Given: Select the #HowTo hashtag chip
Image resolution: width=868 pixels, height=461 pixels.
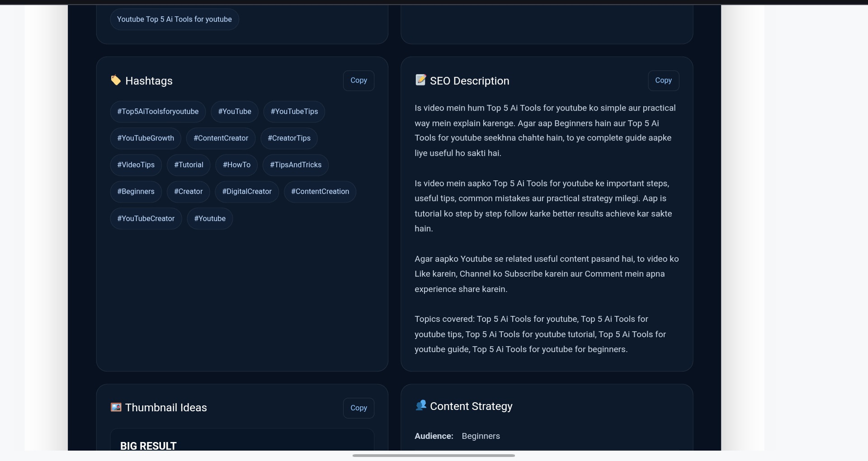Looking at the screenshot, I should coord(236,165).
